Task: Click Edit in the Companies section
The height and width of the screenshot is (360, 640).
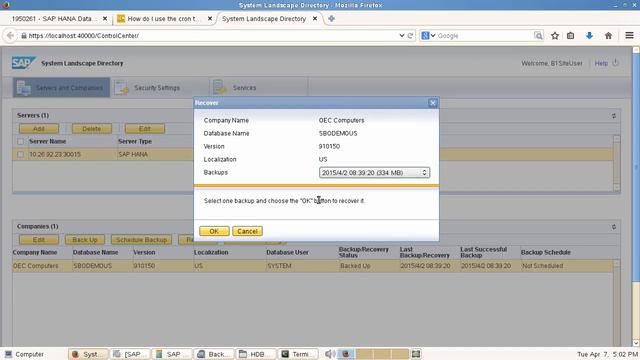Action: (x=39, y=240)
